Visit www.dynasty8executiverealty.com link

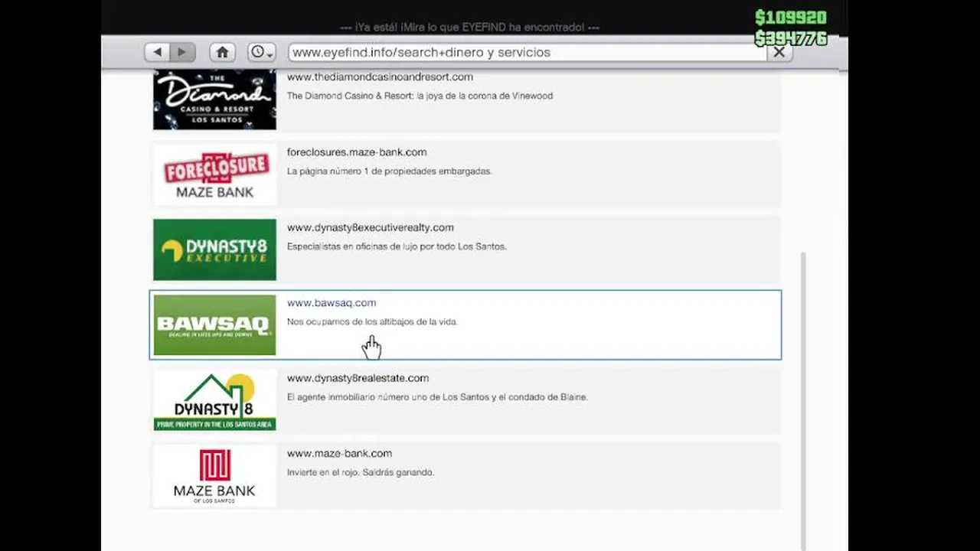pos(371,227)
